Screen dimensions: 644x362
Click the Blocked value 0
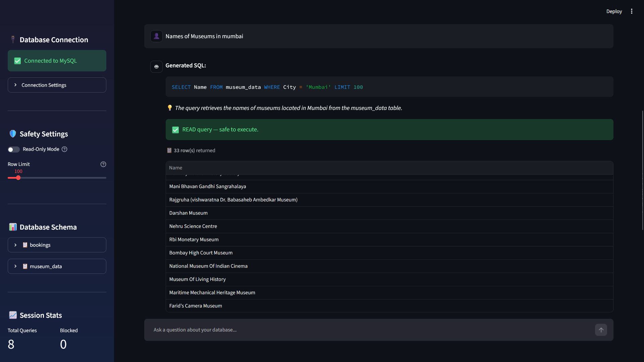[63, 344]
